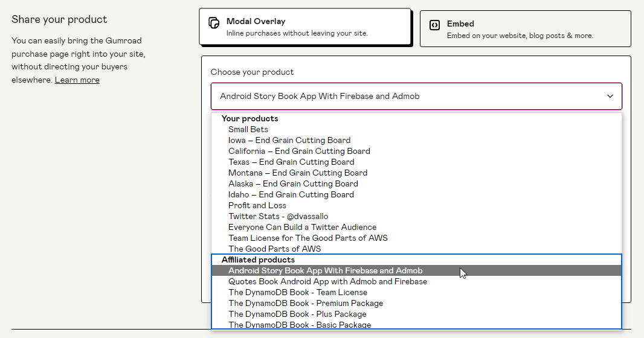The height and width of the screenshot is (338, 644).
Task: Choose Everyone Can Build a Twitter Audience
Action: point(302,228)
